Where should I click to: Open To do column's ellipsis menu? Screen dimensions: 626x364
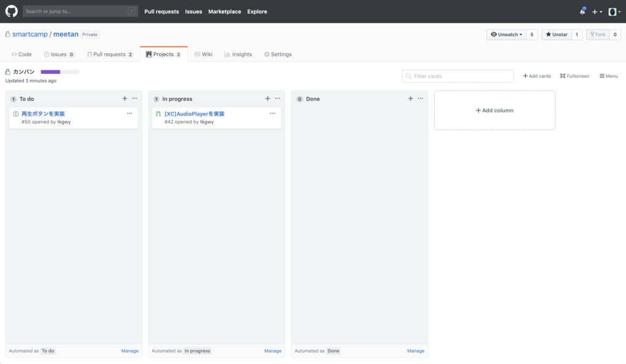[x=134, y=98]
